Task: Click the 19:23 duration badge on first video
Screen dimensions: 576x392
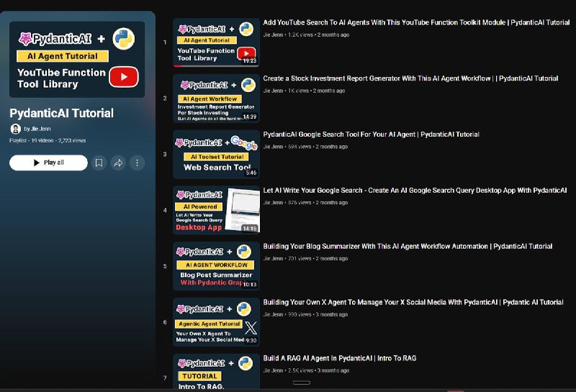Action: (250, 61)
